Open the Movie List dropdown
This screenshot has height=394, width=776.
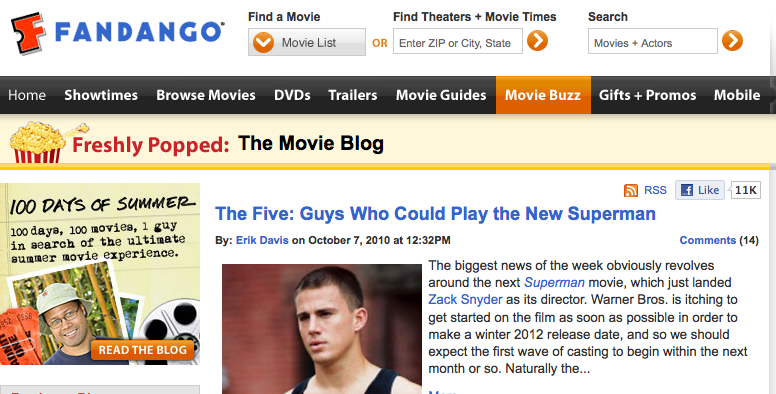(x=307, y=42)
